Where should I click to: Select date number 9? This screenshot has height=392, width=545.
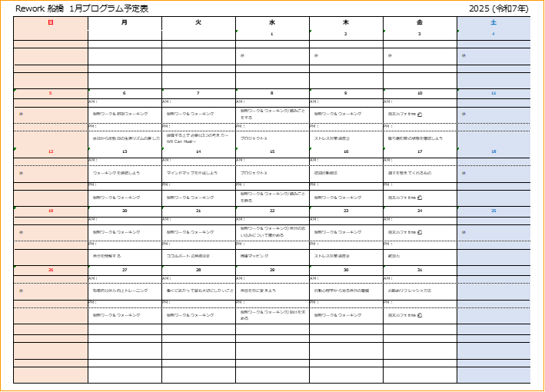click(345, 93)
